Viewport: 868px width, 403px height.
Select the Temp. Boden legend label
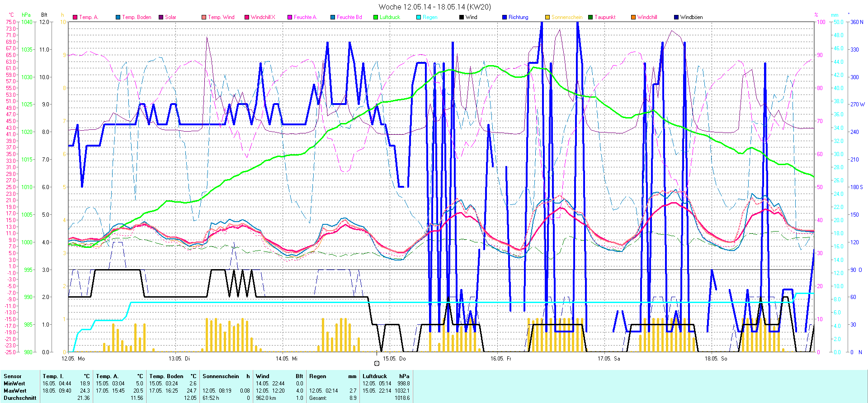[137, 17]
